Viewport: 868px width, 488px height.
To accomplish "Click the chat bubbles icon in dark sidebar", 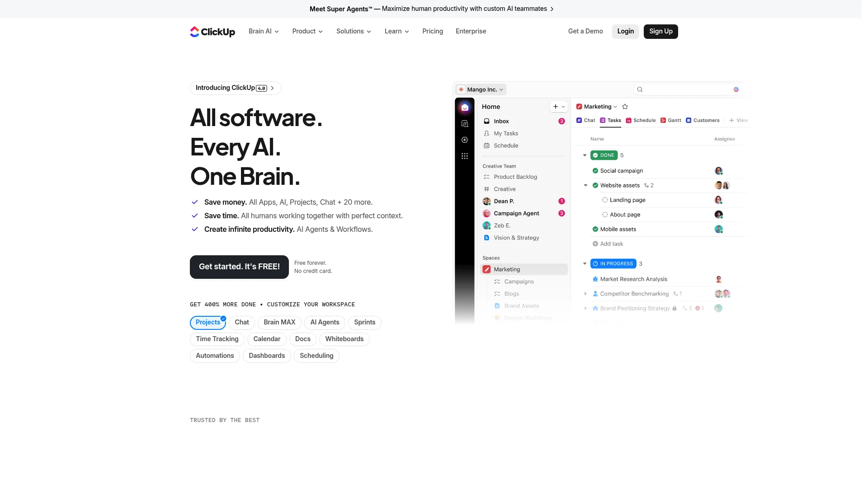I will pos(465,124).
